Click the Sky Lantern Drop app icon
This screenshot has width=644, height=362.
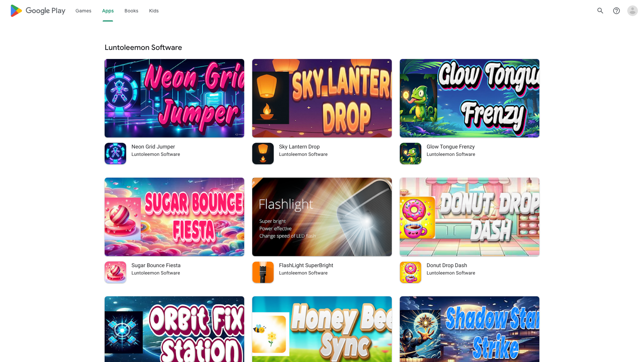pyautogui.click(x=263, y=154)
